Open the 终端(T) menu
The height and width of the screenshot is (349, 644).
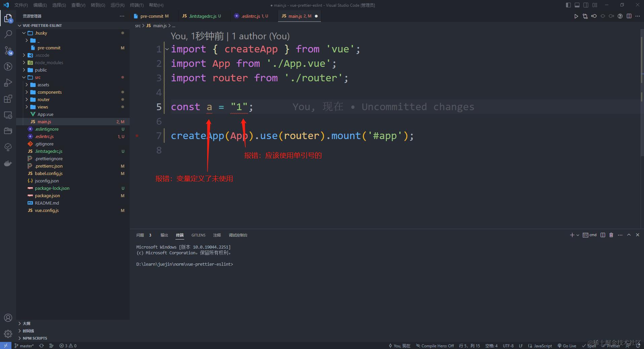point(137,5)
